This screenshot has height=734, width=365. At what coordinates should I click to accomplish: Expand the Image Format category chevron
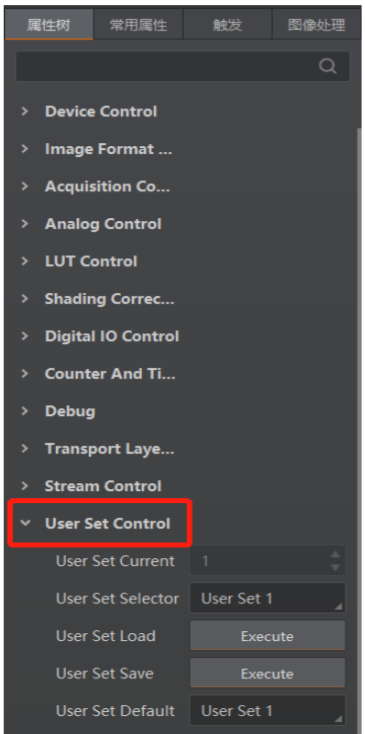coord(25,149)
